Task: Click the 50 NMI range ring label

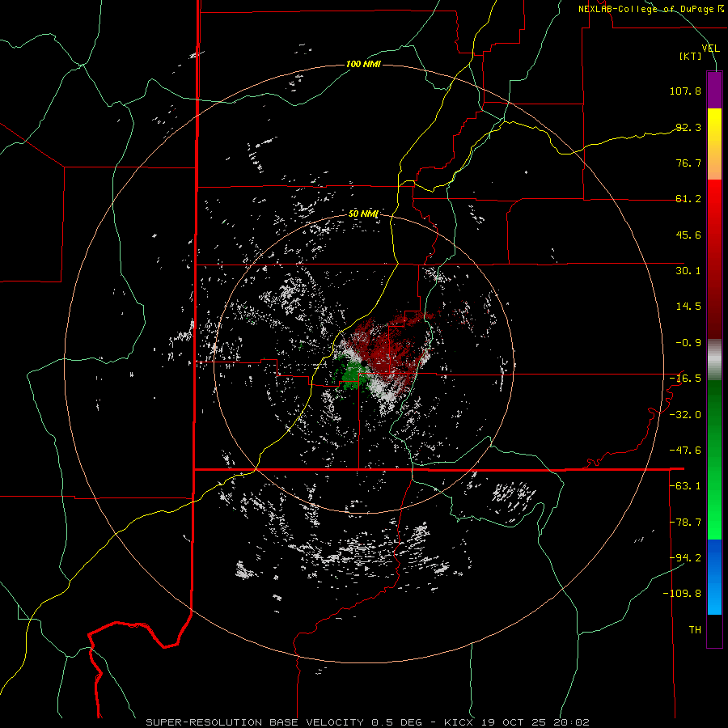Action: 363,214
